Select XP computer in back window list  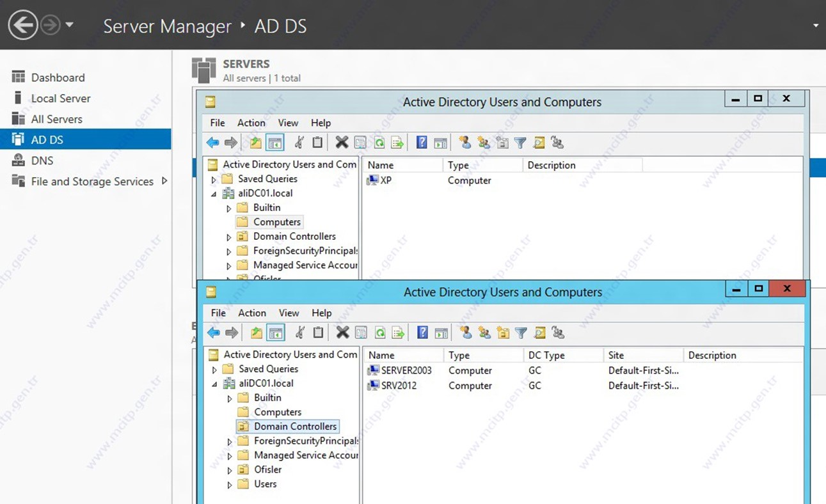tap(379, 180)
